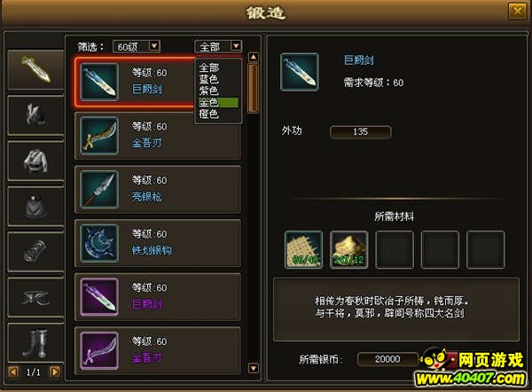
Task: Select the hat category icon in sidebar
Action: pyautogui.click(x=35, y=207)
